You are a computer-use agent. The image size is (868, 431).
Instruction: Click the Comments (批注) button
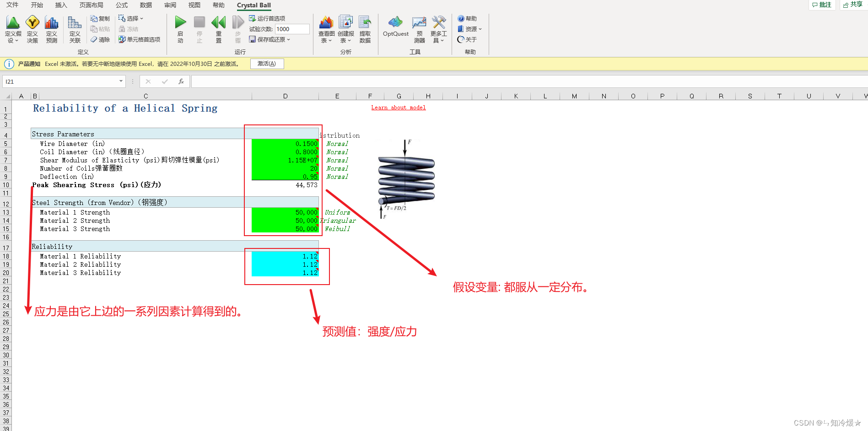point(822,5)
